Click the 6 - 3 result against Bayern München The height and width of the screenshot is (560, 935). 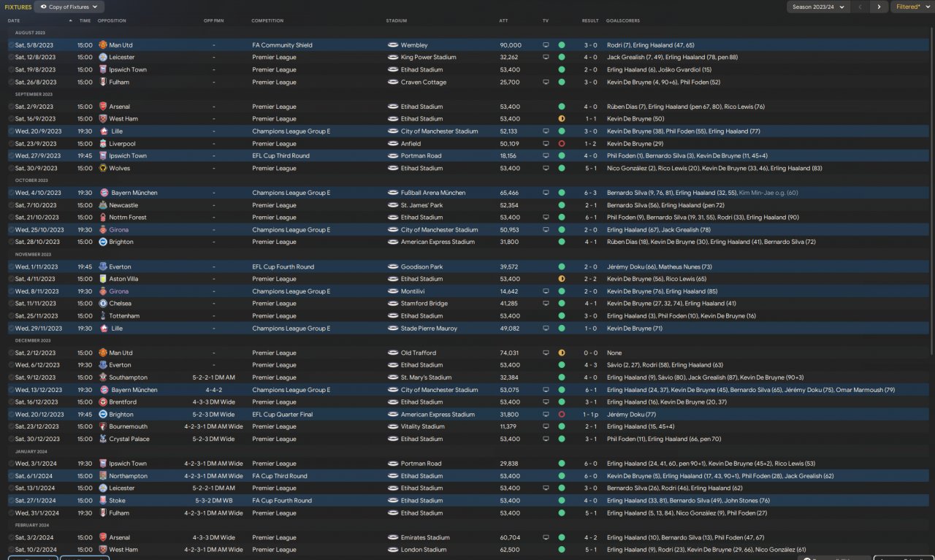[590, 193]
